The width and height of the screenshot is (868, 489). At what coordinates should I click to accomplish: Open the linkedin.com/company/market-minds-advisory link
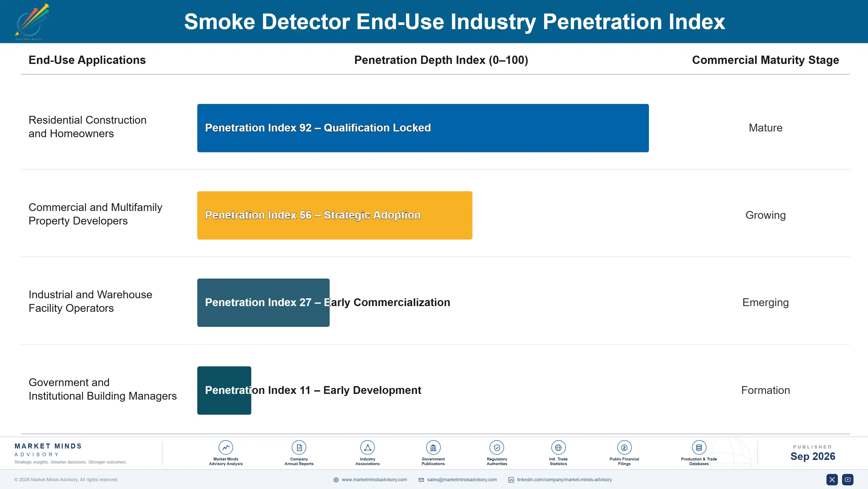[564, 480]
